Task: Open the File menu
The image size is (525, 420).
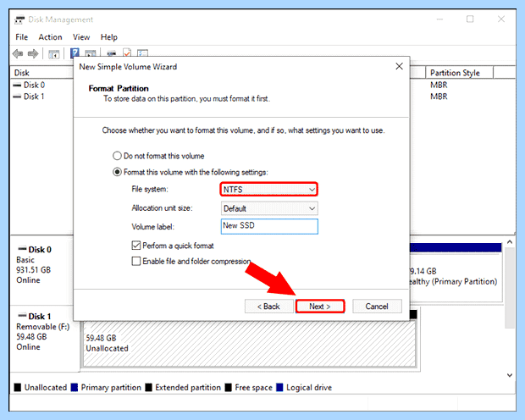Action: (x=22, y=37)
